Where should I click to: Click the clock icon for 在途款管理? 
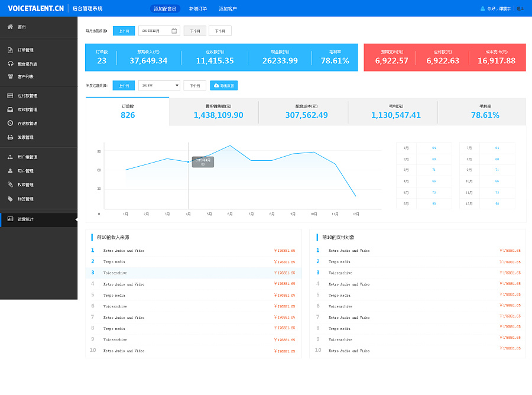[x=10, y=124]
